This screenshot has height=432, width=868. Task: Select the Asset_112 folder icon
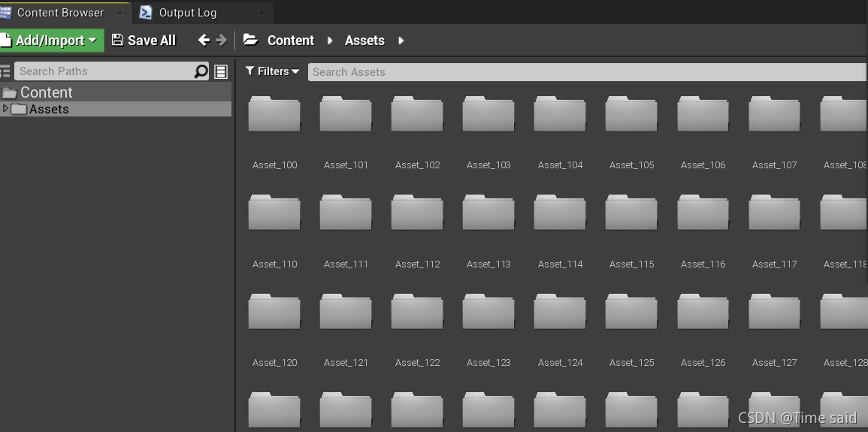pyautogui.click(x=417, y=213)
